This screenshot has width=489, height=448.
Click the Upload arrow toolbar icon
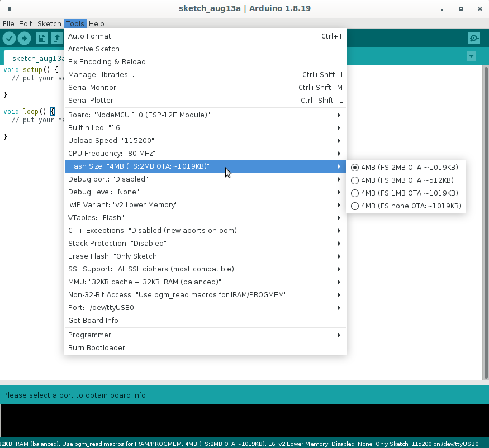coord(25,39)
